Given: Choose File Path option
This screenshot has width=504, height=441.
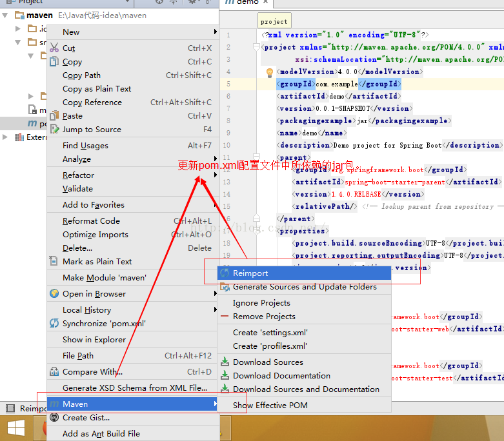Looking at the screenshot, I should pos(133,355).
